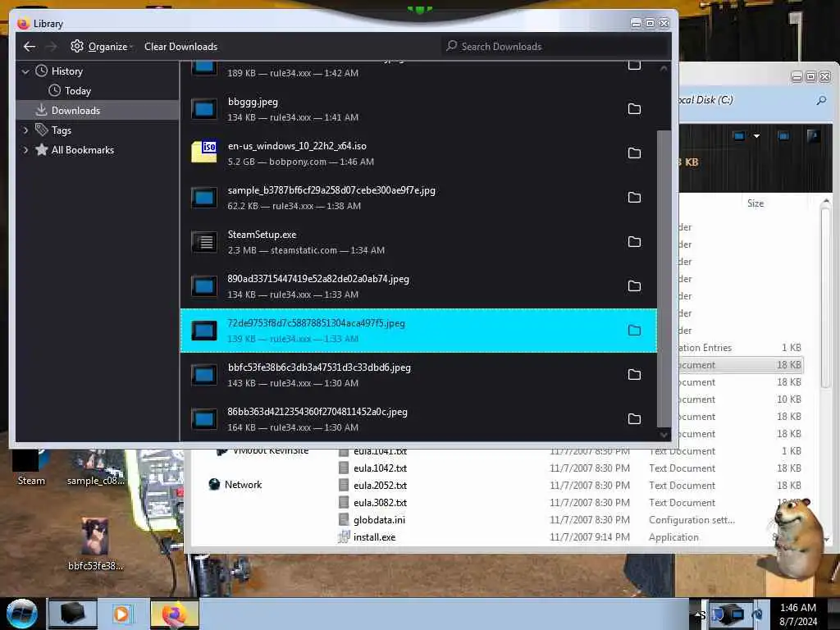This screenshot has height=630, width=840.
Task: Click the SteamSetup.exe file icon
Action: coord(204,242)
